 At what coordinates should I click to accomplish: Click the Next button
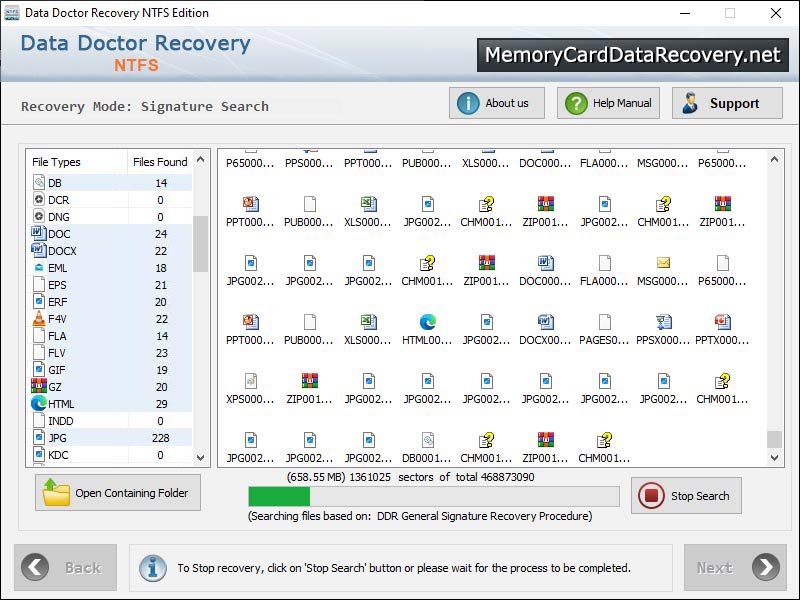pyautogui.click(x=736, y=567)
